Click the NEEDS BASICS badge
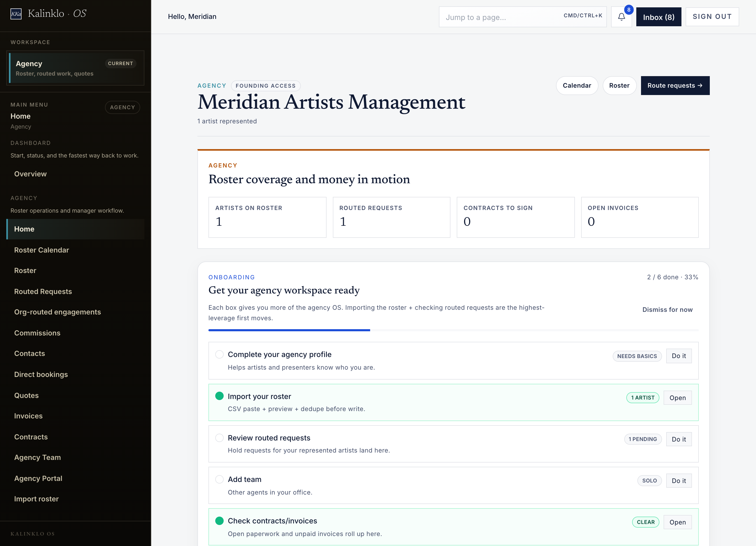756x546 pixels. 637,356
